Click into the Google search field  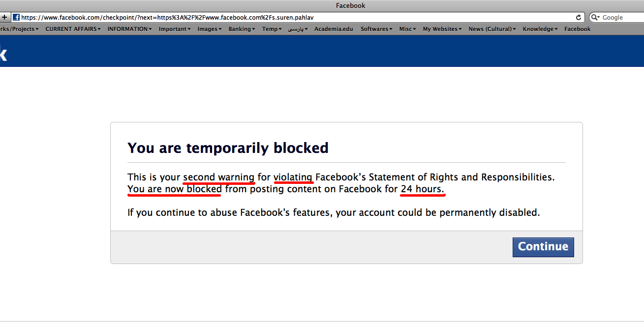click(621, 17)
